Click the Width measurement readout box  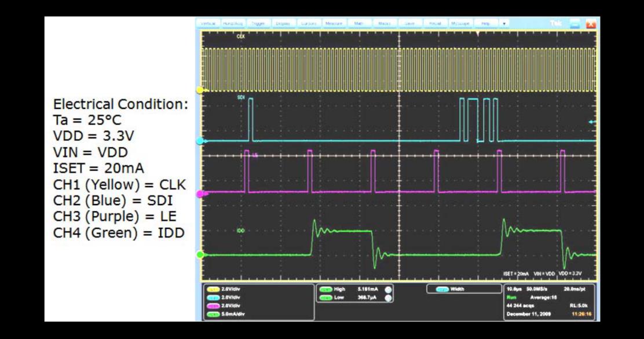click(x=464, y=289)
